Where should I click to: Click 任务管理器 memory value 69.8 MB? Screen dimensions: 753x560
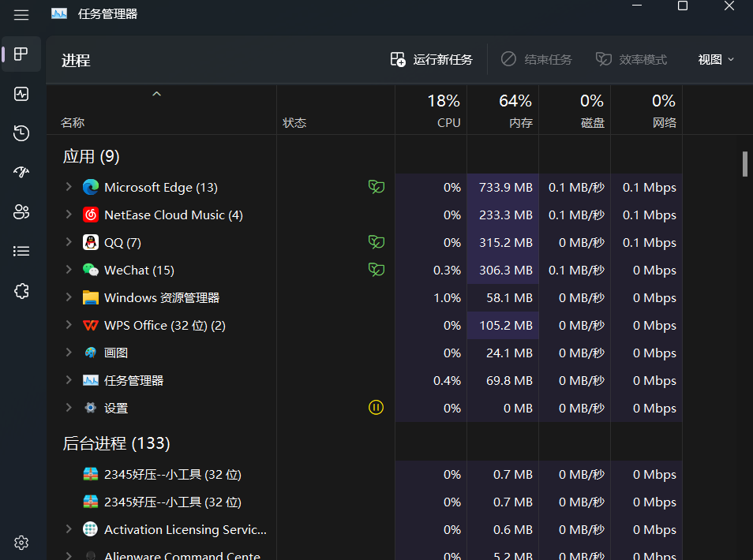[x=509, y=380]
